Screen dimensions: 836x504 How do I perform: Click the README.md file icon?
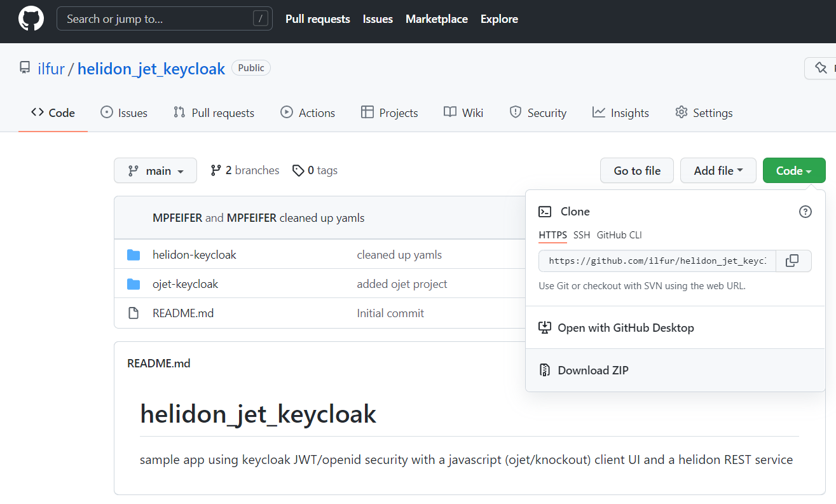click(134, 313)
